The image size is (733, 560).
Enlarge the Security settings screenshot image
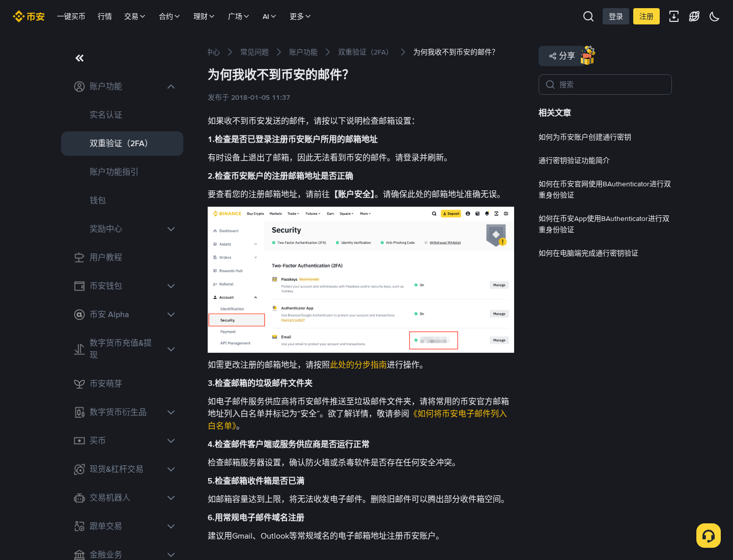coord(361,279)
